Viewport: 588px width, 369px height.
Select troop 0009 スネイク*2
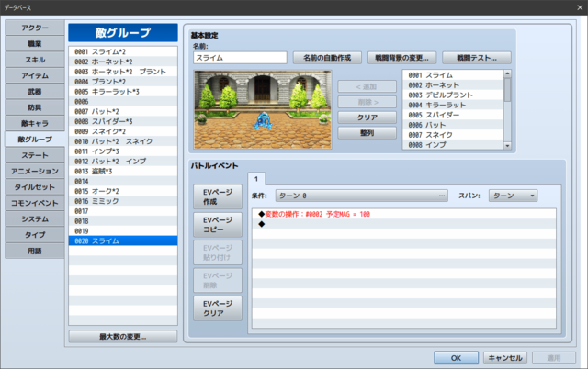(x=123, y=131)
